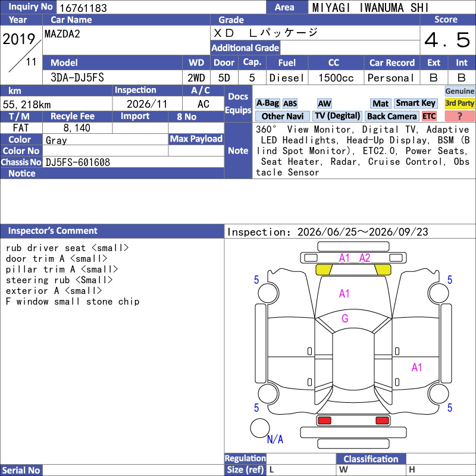The image size is (476, 476).
Task: Select the red ETC badge
Action: tap(429, 116)
